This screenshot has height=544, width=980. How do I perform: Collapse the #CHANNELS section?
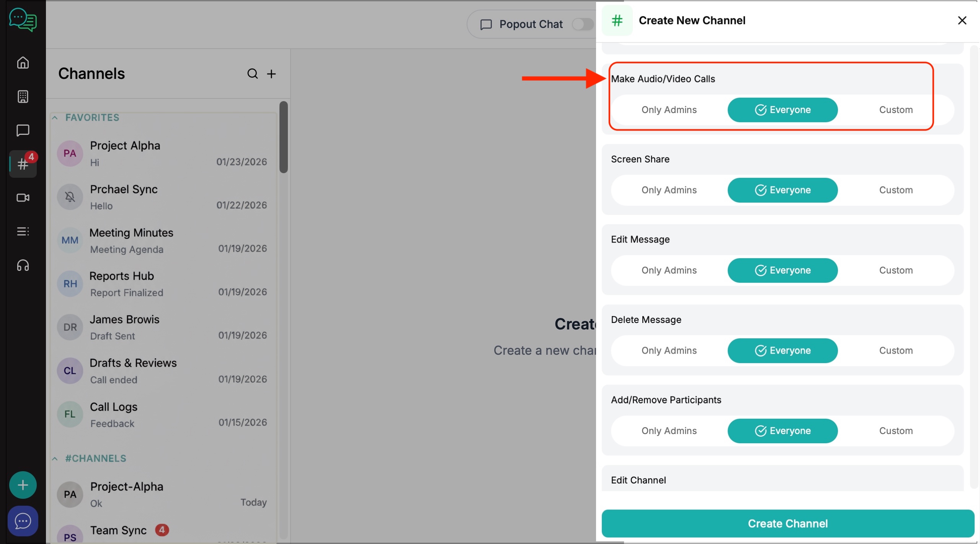pyautogui.click(x=55, y=459)
